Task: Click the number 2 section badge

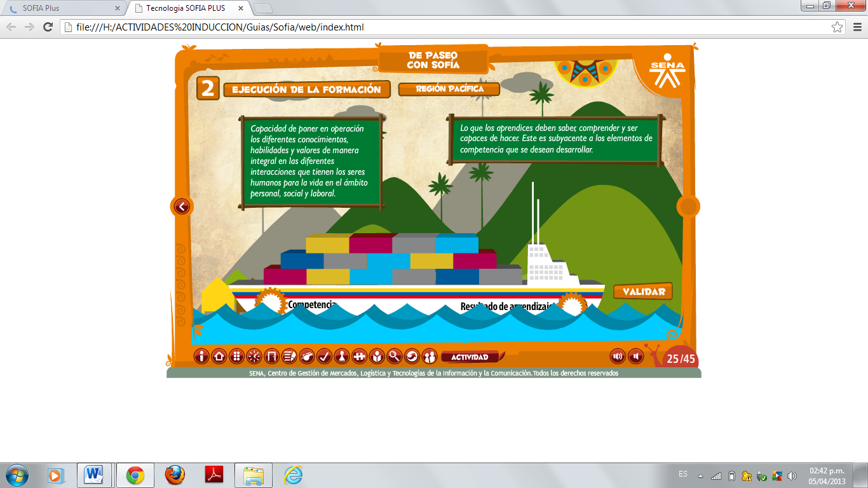Action: pos(208,88)
